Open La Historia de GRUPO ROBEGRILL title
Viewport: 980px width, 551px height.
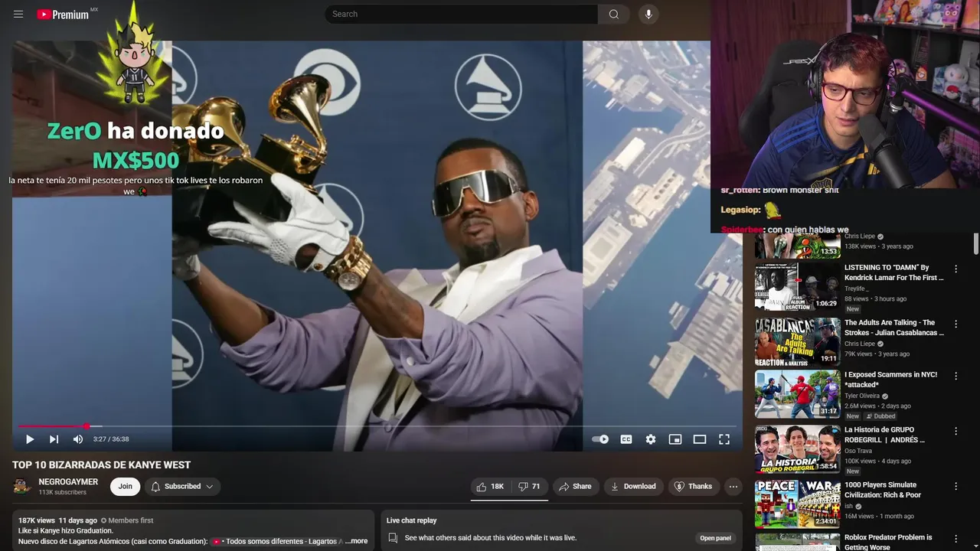pos(884,435)
